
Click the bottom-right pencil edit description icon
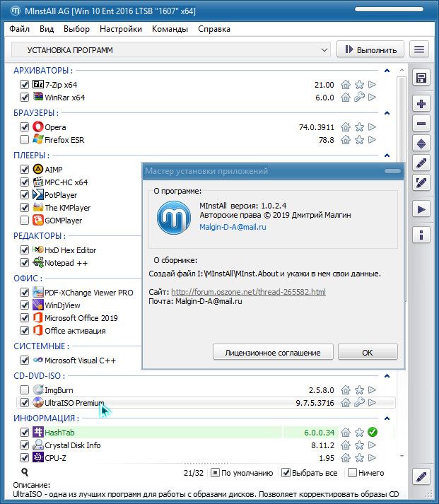(x=421, y=476)
